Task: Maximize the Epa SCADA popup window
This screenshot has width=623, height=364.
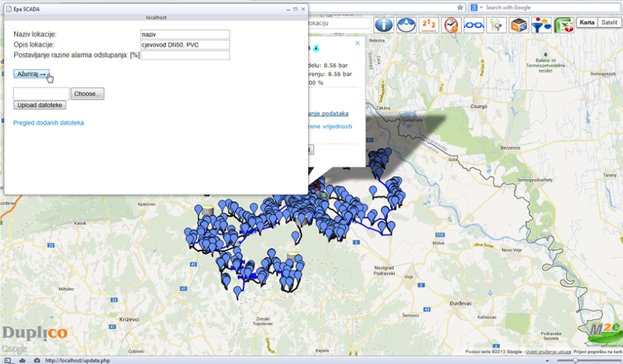Action: (295, 9)
